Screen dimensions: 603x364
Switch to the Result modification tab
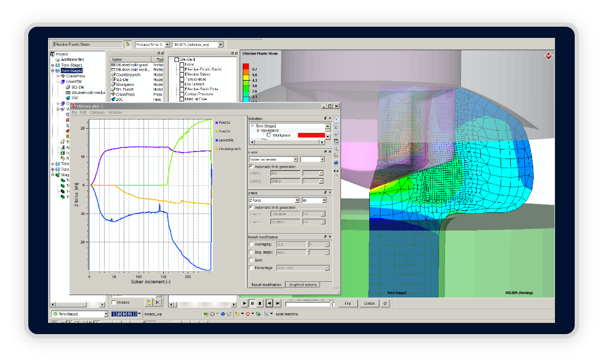pos(266,284)
